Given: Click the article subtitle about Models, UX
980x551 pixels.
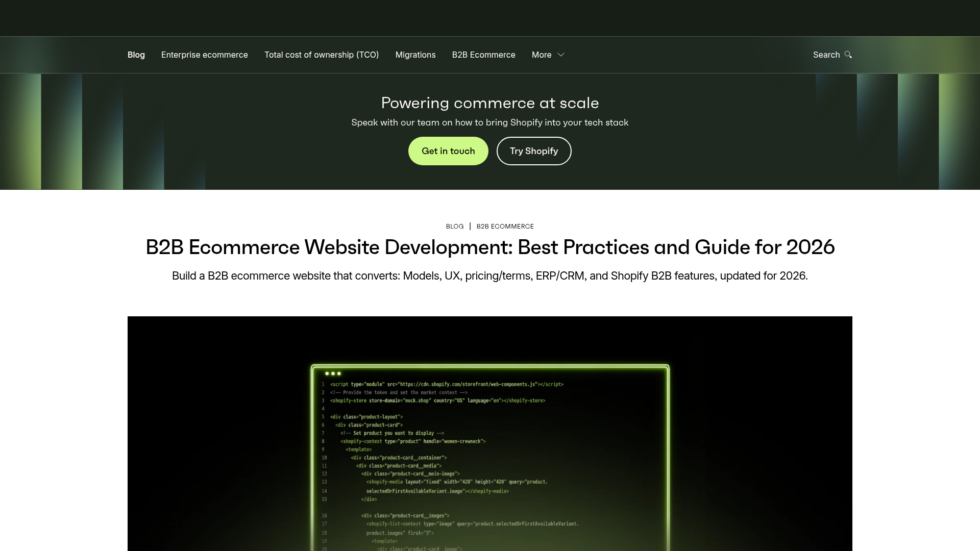Looking at the screenshot, I should click(x=490, y=276).
